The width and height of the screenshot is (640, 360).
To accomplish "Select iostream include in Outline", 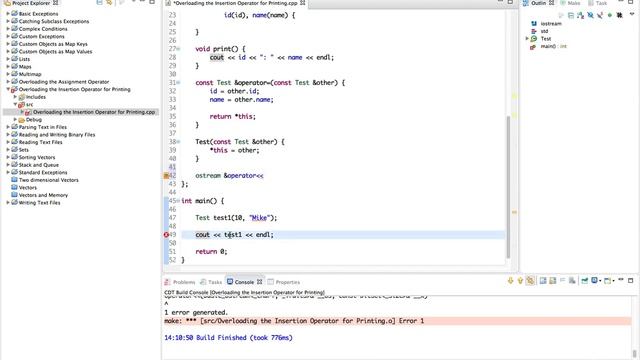I will click(x=551, y=24).
